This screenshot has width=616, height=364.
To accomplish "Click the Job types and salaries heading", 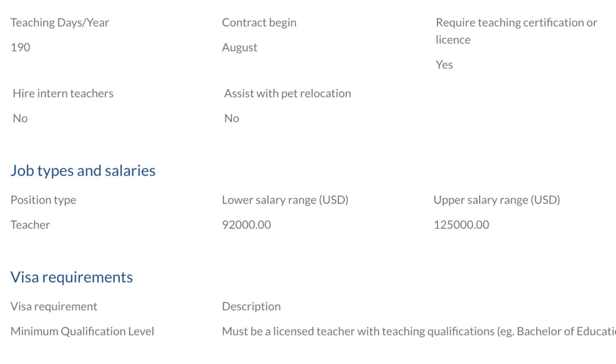I will coord(83,171).
